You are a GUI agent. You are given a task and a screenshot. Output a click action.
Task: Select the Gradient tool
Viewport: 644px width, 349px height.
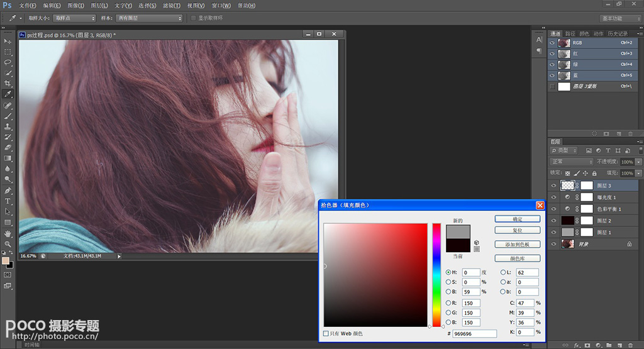pyautogui.click(x=8, y=158)
